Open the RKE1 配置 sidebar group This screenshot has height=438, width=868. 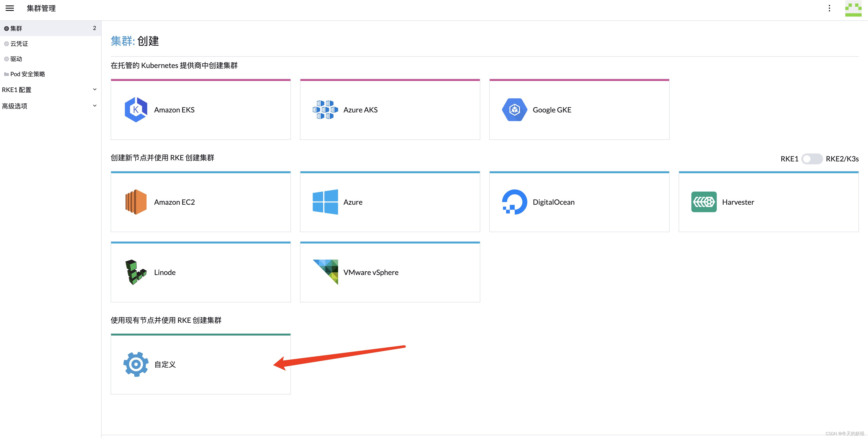pos(51,90)
